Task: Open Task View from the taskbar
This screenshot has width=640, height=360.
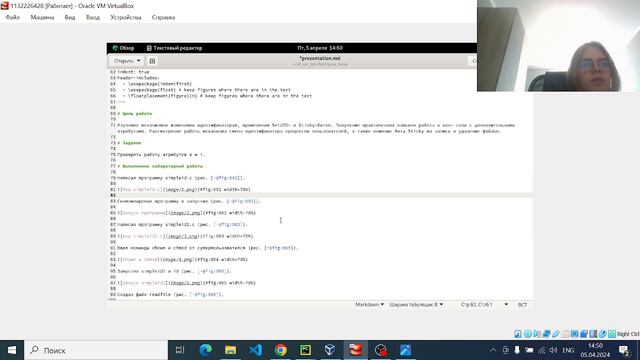Action: coord(180,350)
